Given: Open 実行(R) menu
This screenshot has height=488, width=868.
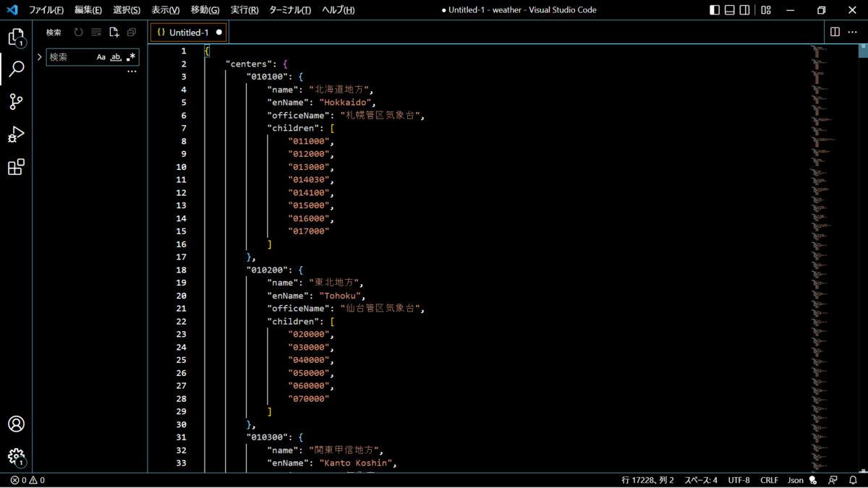Looking at the screenshot, I should [x=244, y=10].
